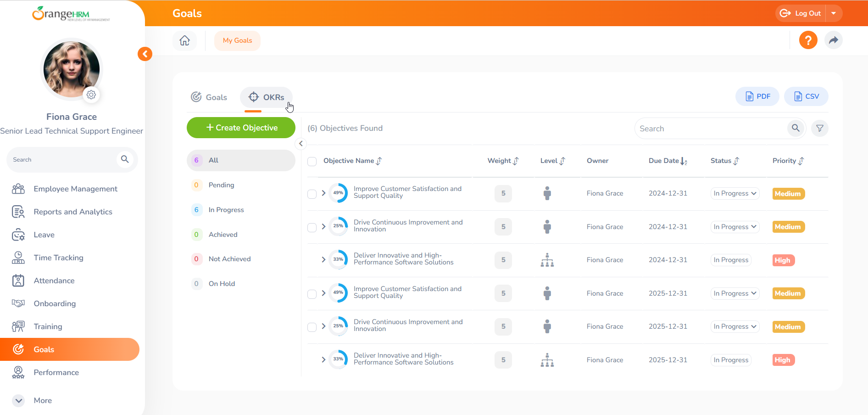Switch to the Goals tab
868x415 pixels.
209,97
